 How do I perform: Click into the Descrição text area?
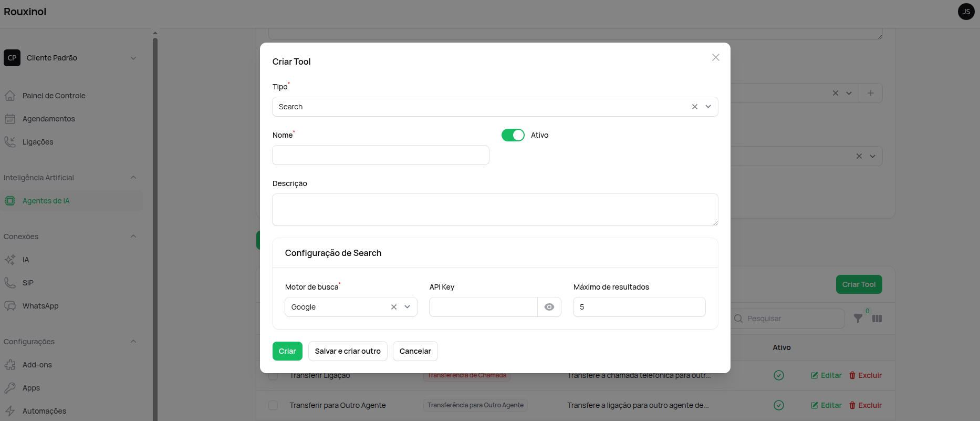(495, 210)
